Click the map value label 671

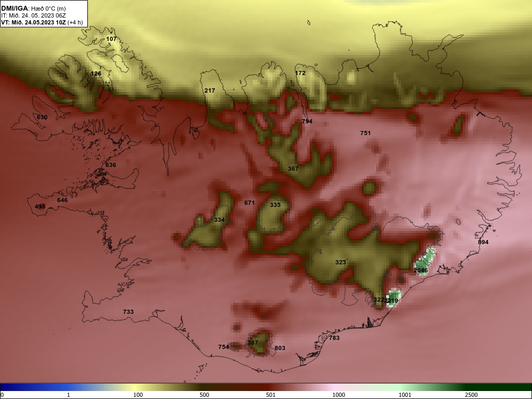coord(250,203)
